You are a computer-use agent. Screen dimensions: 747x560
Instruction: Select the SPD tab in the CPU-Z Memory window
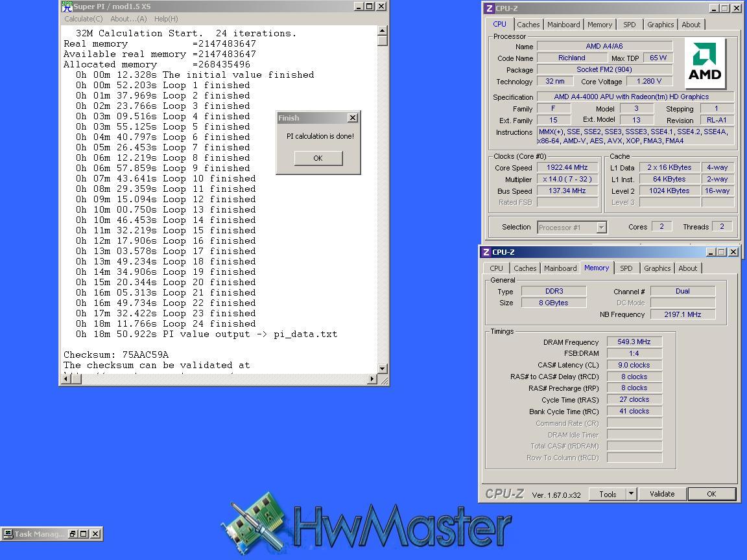pyautogui.click(x=626, y=268)
